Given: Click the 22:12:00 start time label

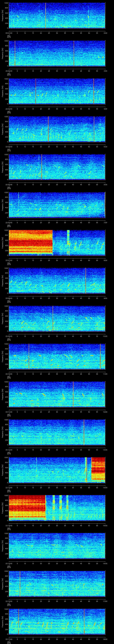Looking at the screenshot, I should (x=9, y=450).
